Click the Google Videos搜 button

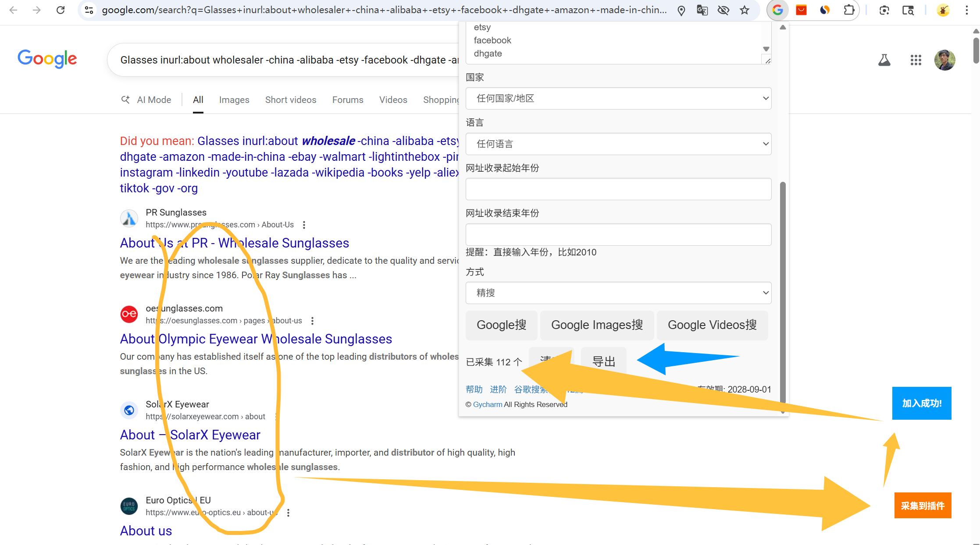[712, 325]
